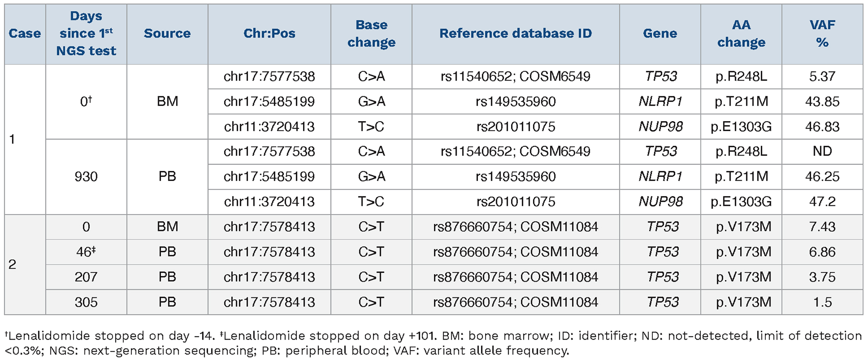Click the VAF % column header
Image resolution: width=868 pixels, height=360 pixels.
click(822, 34)
